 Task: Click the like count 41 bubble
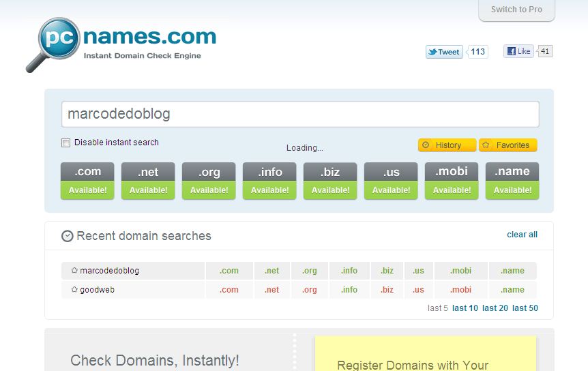[x=544, y=51]
